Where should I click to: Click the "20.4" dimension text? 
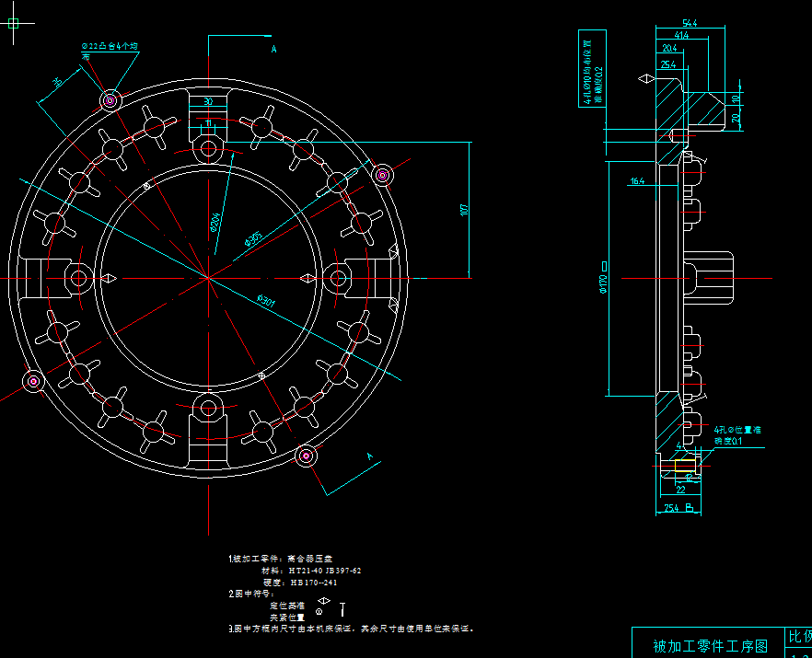coord(669,48)
